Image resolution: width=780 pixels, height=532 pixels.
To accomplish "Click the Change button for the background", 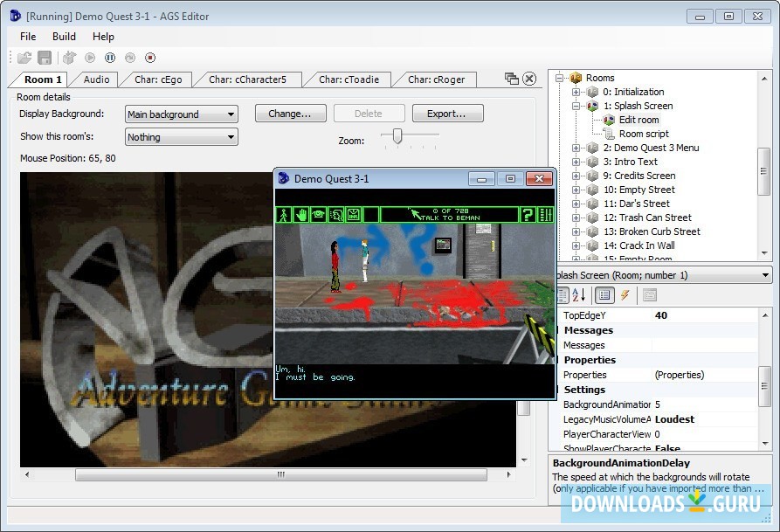I will 290,113.
